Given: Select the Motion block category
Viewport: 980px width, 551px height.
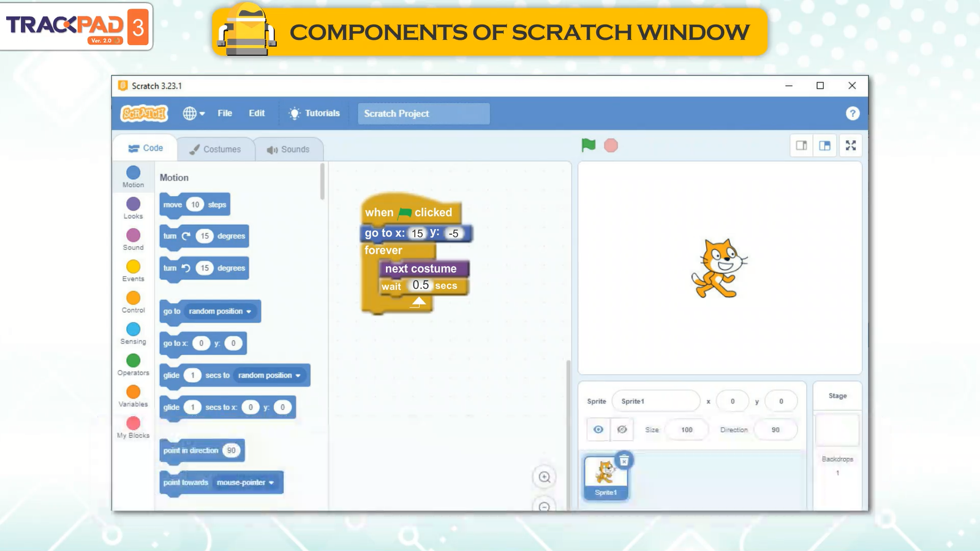Looking at the screenshot, I should [133, 176].
